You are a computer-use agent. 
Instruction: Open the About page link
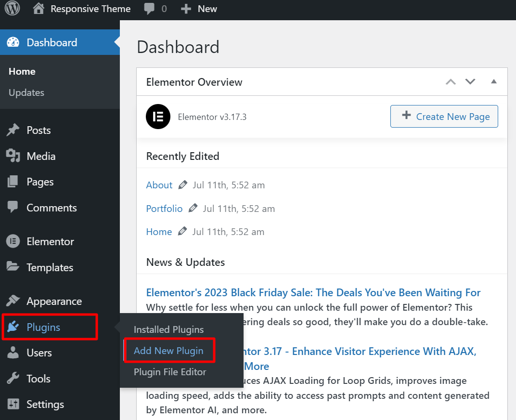pos(159,185)
